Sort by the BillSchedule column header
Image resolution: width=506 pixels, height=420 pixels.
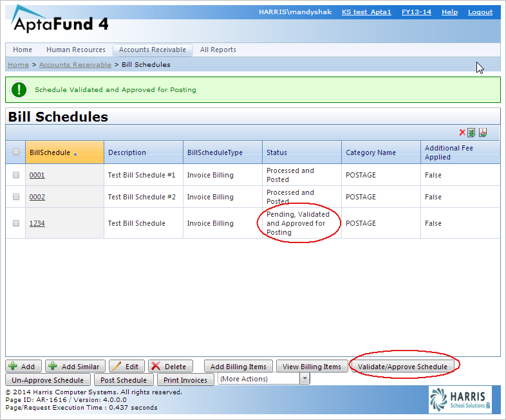pyautogui.click(x=50, y=152)
